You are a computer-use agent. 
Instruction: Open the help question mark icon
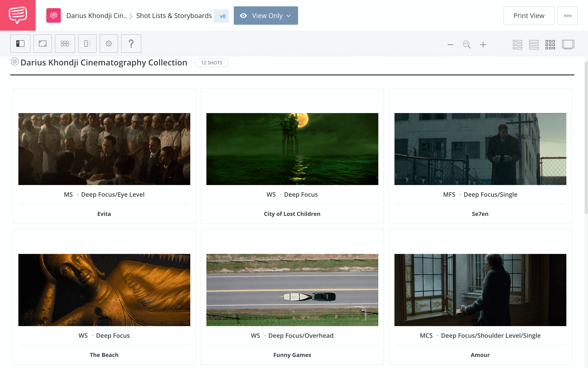[x=131, y=44]
